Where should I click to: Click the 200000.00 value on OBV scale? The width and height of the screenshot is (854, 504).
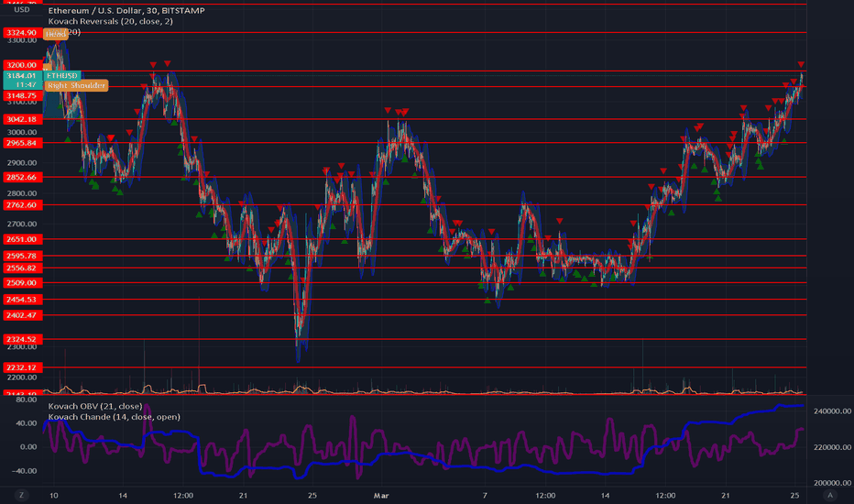[x=832, y=483]
